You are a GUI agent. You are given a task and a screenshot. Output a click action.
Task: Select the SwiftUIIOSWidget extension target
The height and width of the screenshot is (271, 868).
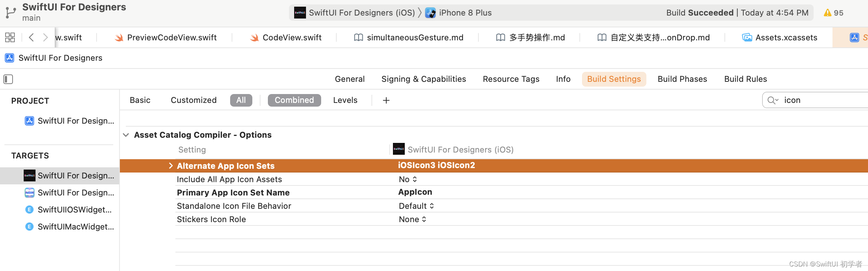click(x=68, y=210)
